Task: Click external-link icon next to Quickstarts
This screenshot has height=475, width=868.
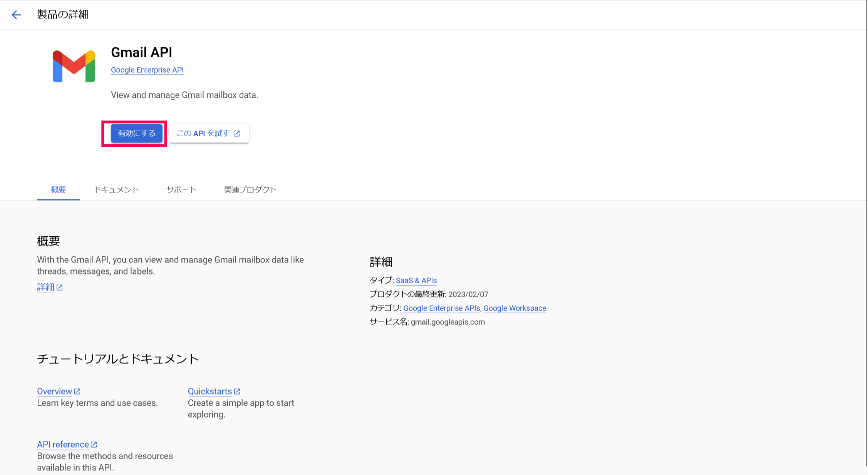Action: pyautogui.click(x=237, y=391)
